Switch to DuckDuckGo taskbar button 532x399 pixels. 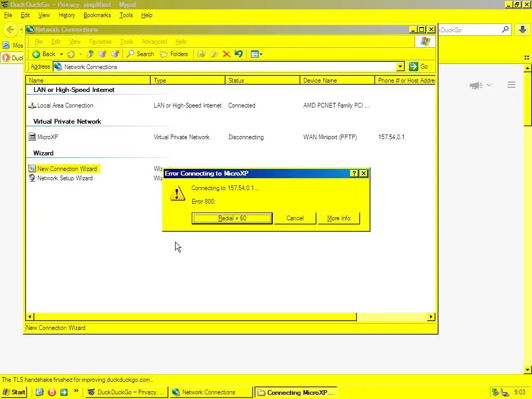[126, 392]
